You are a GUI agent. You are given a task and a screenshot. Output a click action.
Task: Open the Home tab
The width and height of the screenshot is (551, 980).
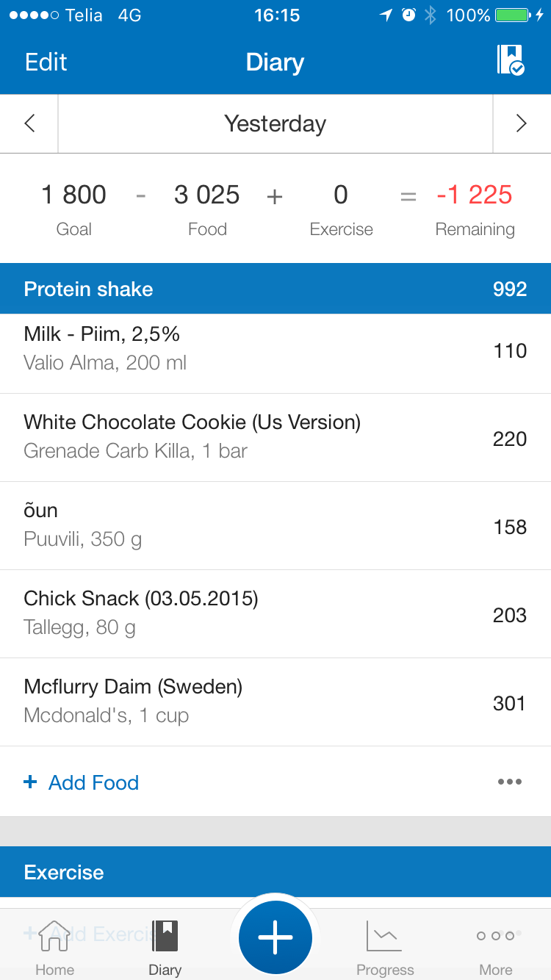coord(55,948)
